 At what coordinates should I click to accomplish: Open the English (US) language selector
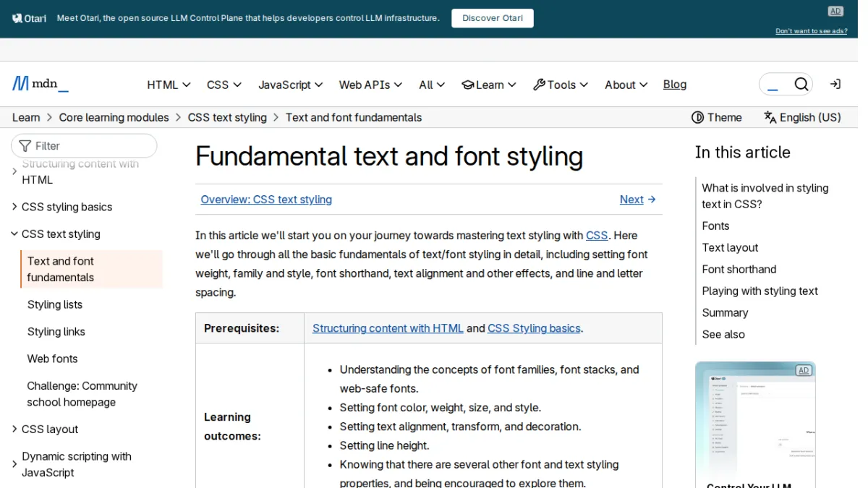point(802,117)
